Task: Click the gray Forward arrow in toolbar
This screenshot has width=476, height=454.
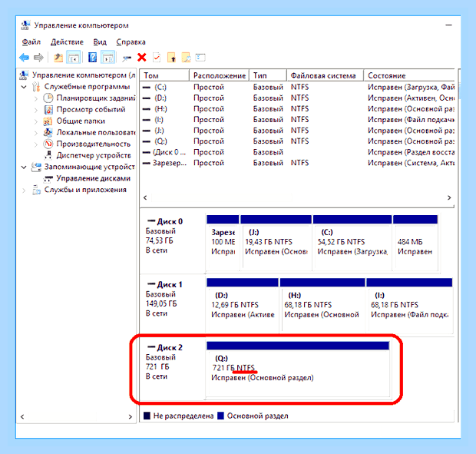Action: tap(38, 57)
